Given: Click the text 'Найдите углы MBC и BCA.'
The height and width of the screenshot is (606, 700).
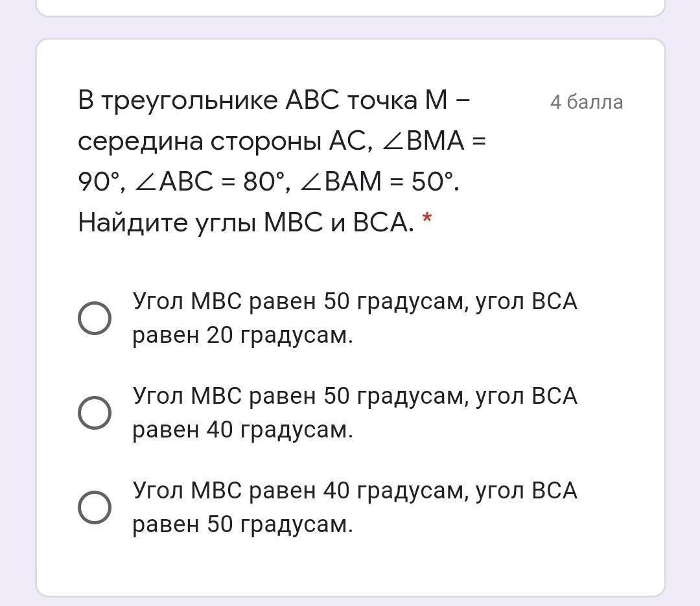Looking at the screenshot, I should click(x=246, y=222).
